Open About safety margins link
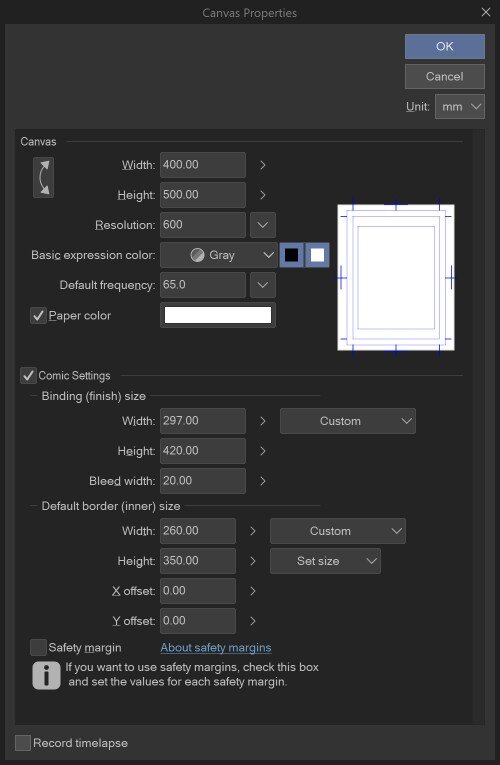The image size is (500, 765). click(216, 648)
